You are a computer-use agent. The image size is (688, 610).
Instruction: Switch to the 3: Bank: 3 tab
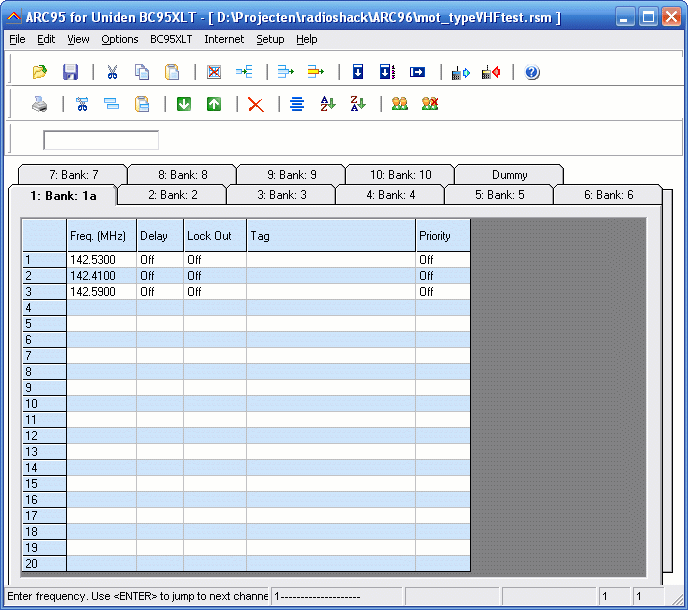tap(282, 195)
